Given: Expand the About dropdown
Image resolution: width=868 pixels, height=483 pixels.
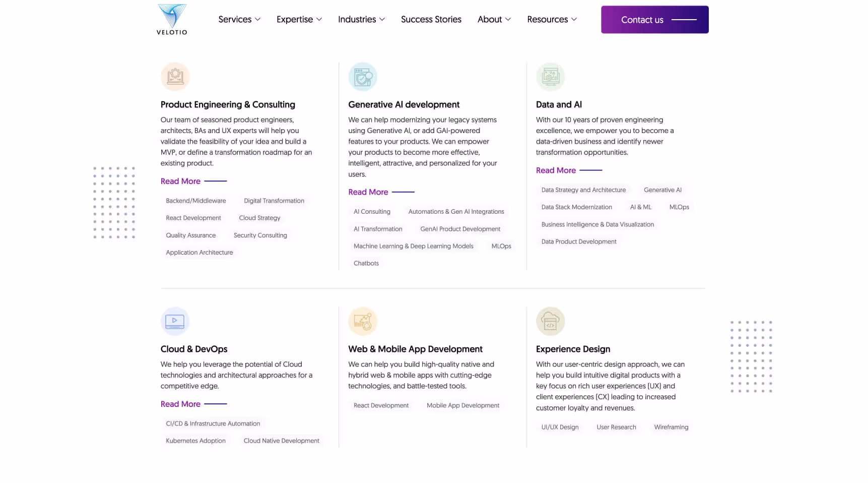Looking at the screenshot, I should pyautogui.click(x=494, y=20).
